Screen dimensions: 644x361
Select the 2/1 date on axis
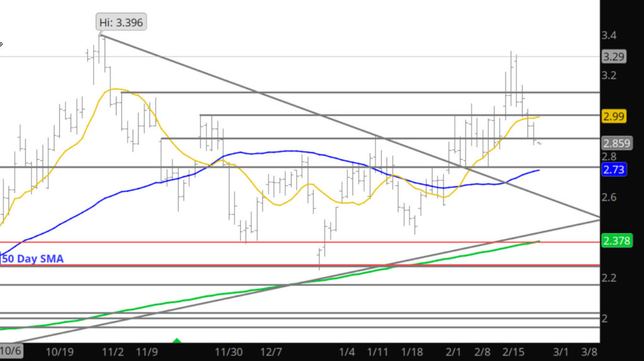453,352
